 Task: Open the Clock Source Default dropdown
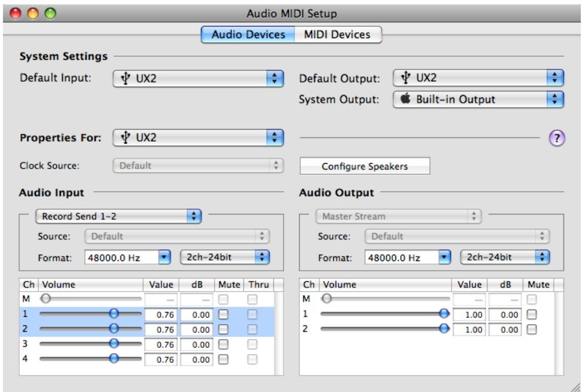pyautogui.click(x=198, y=166)
